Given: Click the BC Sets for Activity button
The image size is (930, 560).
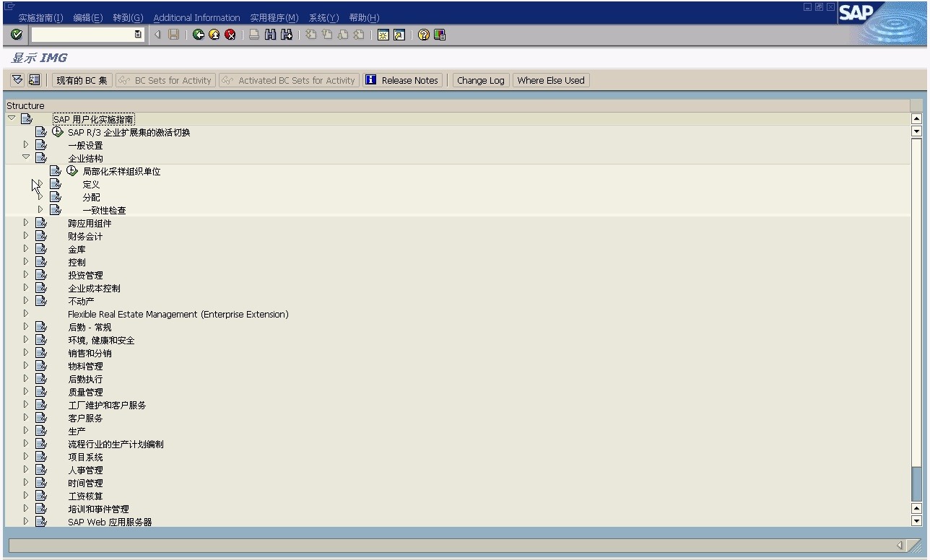Looking at the screenshot, I should 165,80.
